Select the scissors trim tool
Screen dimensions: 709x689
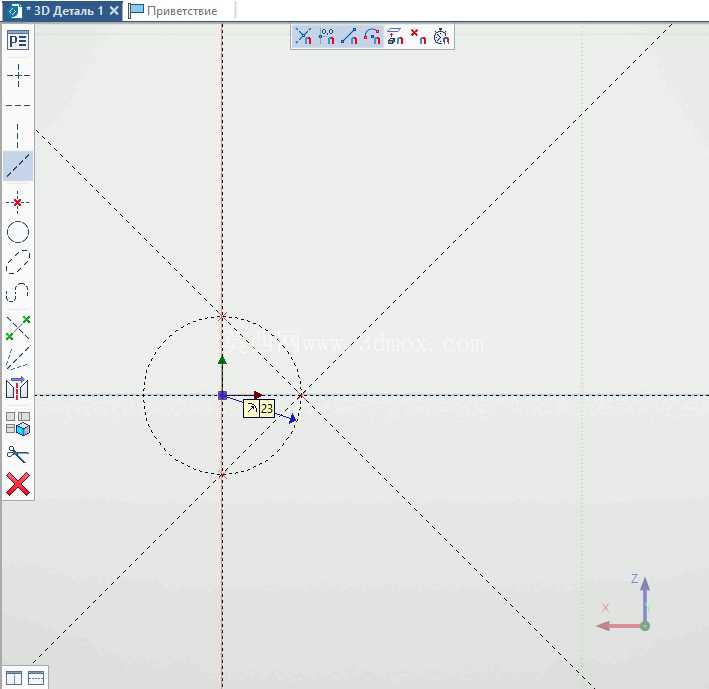pyautogui.click(x=18, y=454)
